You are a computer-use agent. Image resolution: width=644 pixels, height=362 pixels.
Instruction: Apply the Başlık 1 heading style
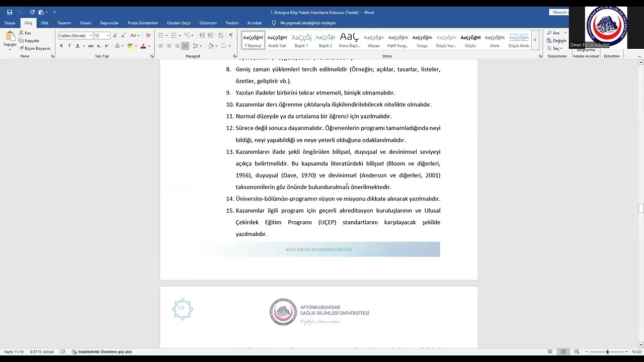click(301, 40)
